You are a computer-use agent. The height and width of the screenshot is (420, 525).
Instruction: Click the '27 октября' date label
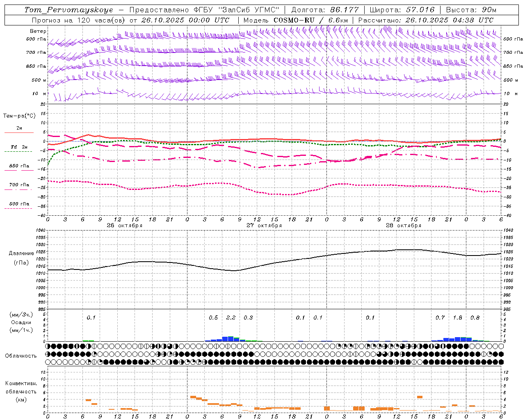[264, 226]
